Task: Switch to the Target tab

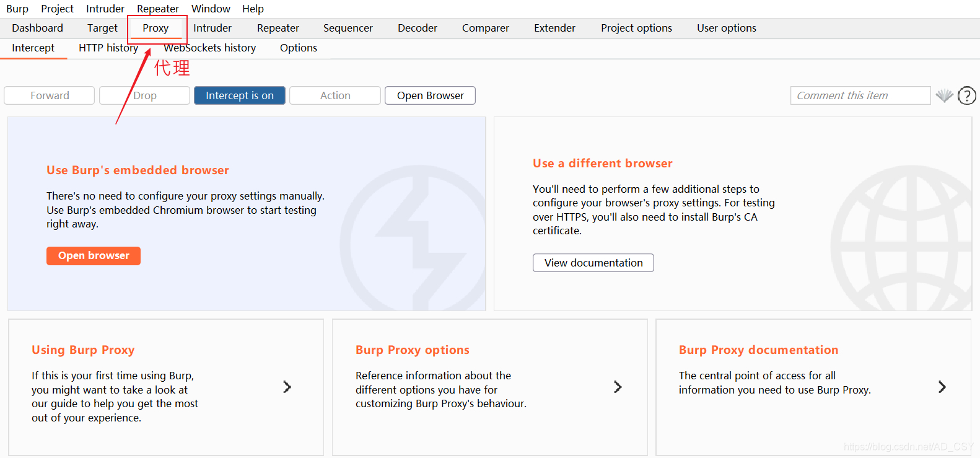Action: point(102,28)
